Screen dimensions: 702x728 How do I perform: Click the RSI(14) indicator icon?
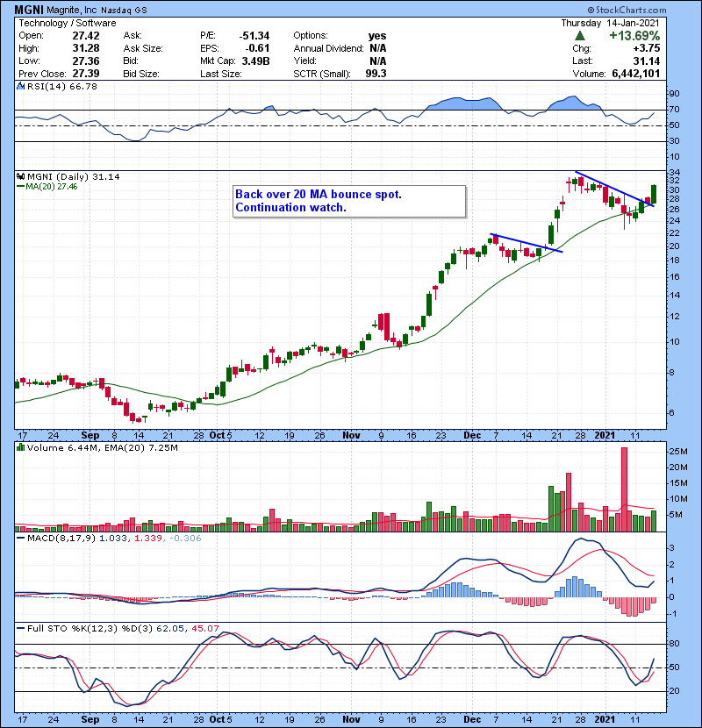20,86
